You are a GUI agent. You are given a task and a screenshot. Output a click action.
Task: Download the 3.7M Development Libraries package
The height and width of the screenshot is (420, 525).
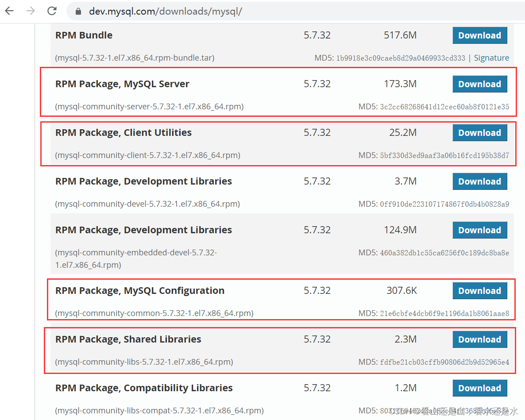[479, 181]
